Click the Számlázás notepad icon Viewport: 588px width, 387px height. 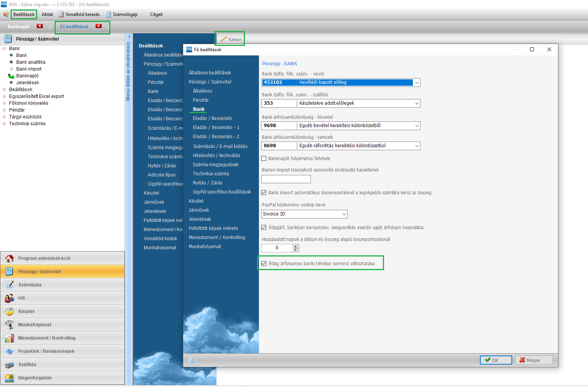[9, 285]
